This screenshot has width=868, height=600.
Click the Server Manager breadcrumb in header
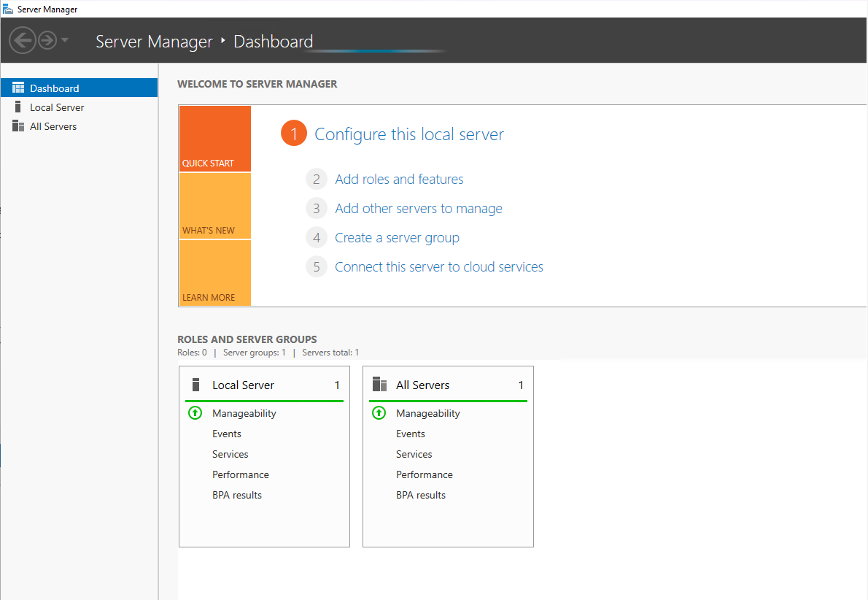(x=154, y=42)
